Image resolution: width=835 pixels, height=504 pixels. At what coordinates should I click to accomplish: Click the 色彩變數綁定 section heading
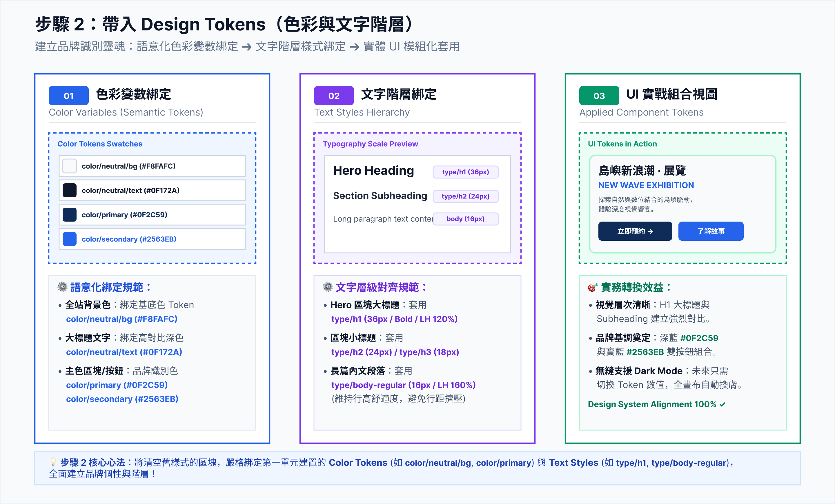point(134,94)
